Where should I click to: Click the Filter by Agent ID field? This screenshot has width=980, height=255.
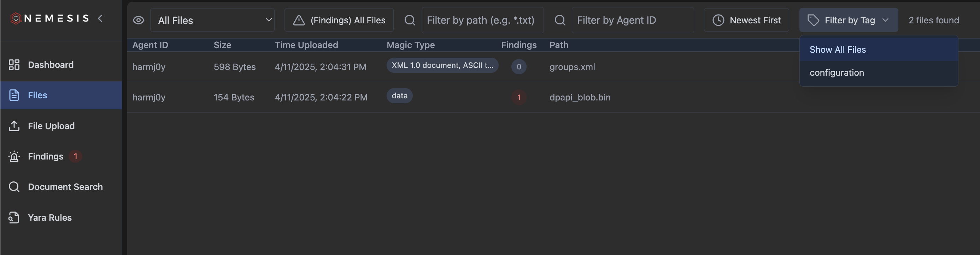[x=633, y=20]
